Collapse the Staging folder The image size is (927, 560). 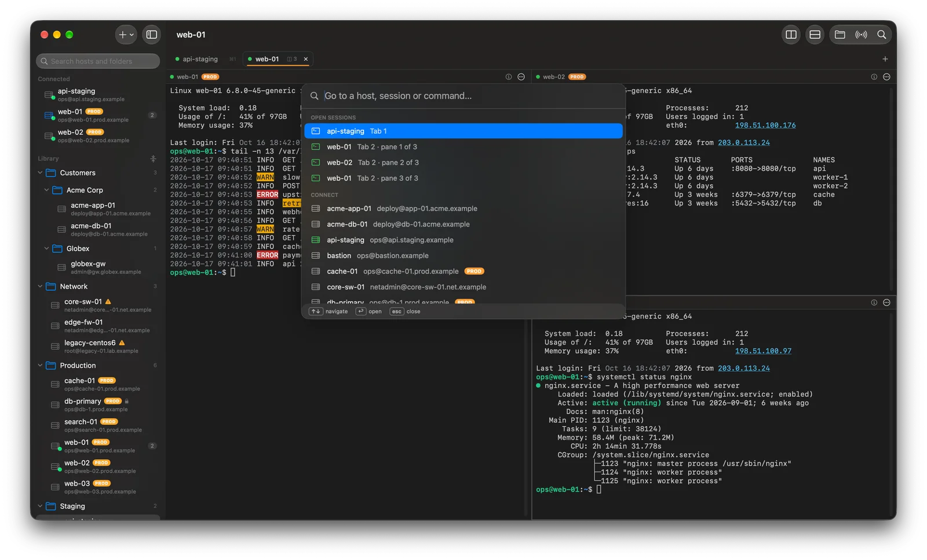40,506
